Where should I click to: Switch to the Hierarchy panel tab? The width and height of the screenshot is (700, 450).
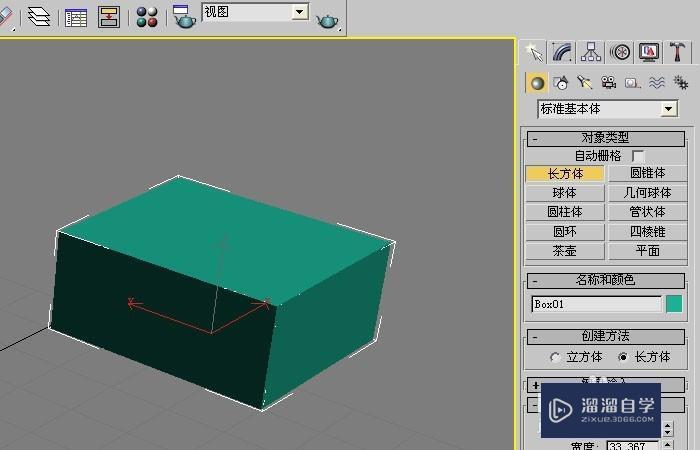pos(592,52)
